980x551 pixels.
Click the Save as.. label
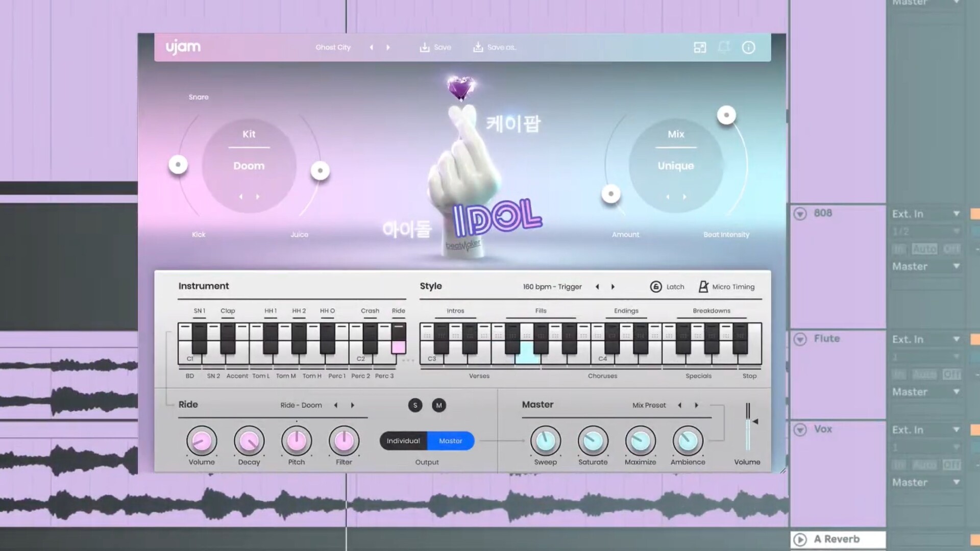[502, 47]
